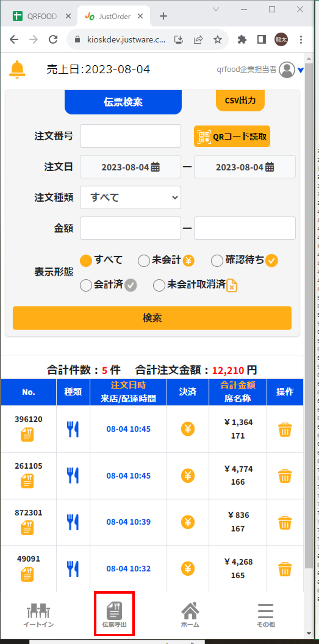Click the orange notification bell icon
This screenshot has height=644, width=319.
[17, 69]
